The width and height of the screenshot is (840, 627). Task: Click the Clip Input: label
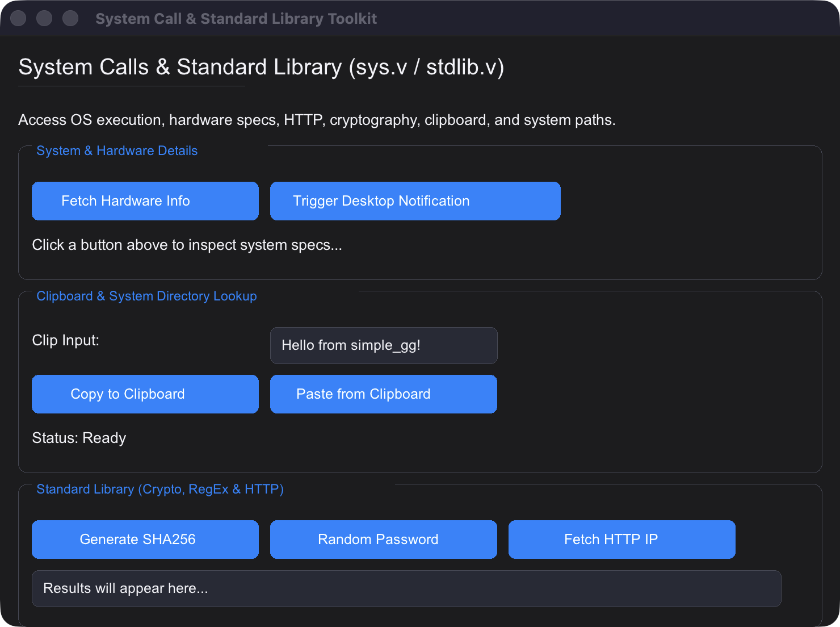click(65, 340)
